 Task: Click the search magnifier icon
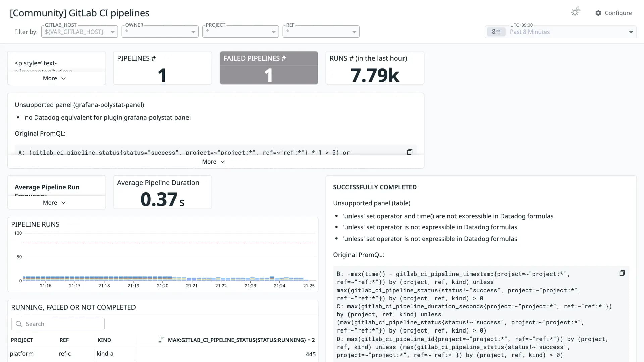click(x=19, y=324)
